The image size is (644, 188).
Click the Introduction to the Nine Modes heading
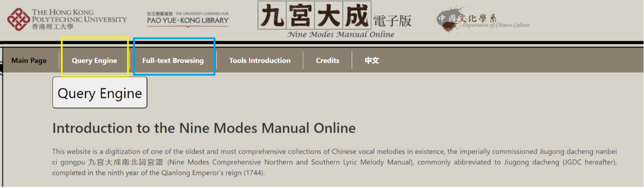[x=204, y=128]
